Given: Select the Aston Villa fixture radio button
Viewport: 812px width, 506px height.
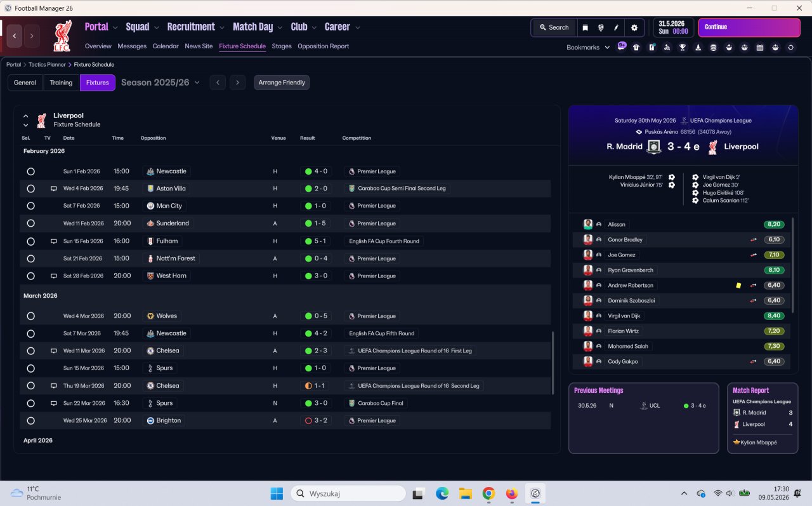Looking at the screenshot, I should pos(30,189).
